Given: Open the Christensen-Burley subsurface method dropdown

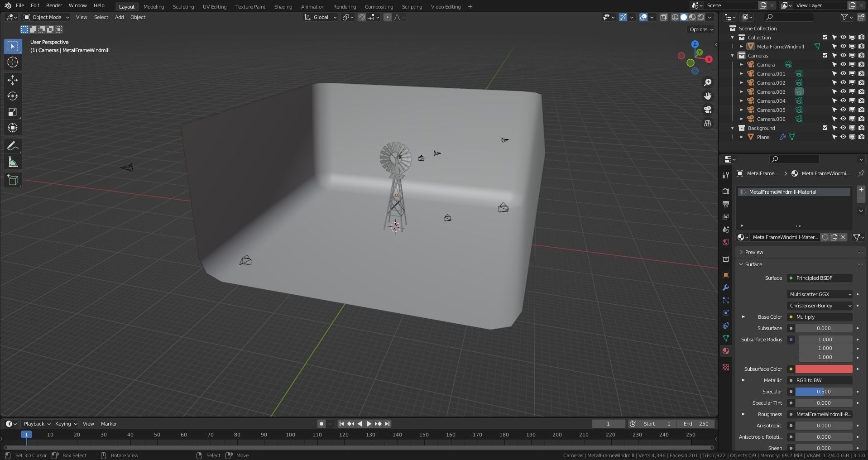Looking at the screenshot, I should point(820,306).
